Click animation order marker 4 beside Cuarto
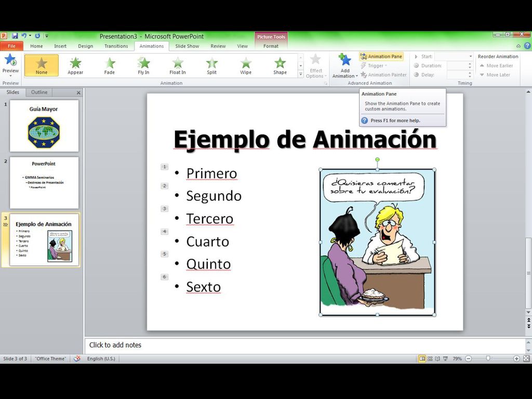Screen dimensions: 532x399 point(164,231)
